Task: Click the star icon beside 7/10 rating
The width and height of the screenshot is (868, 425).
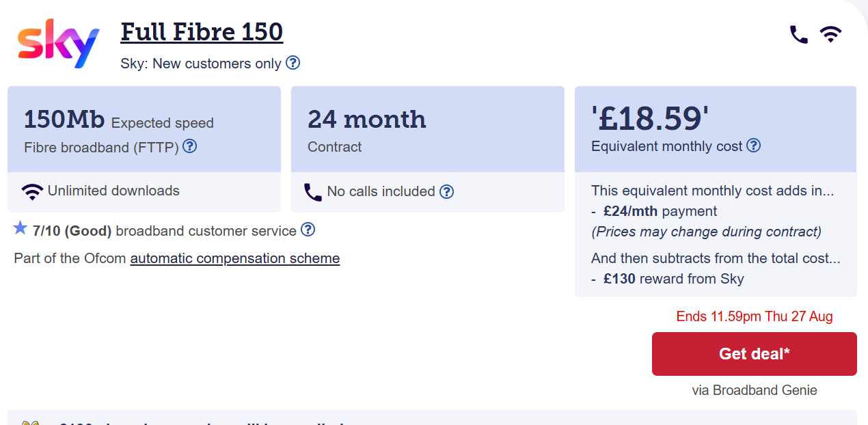Action: coord(21,228)
